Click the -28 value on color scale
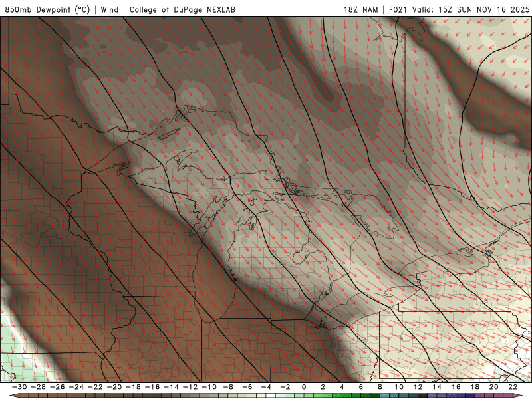This screenshot has width=532, height=399. pyautogui.click(x=39, y=387)
